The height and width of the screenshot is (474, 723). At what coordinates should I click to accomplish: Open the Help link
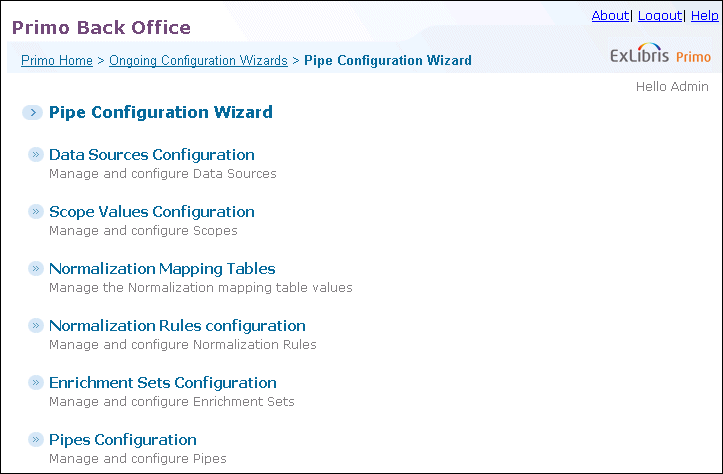(705, 16)
